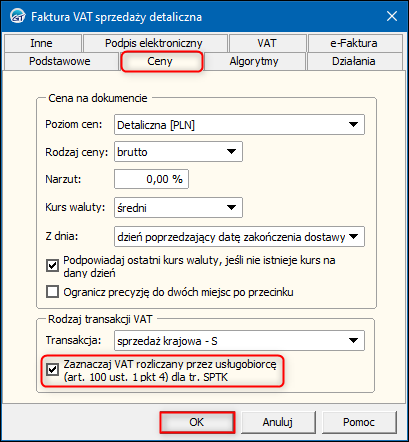
Task: Switch to the Podstawowe tab
Action: 60,61
